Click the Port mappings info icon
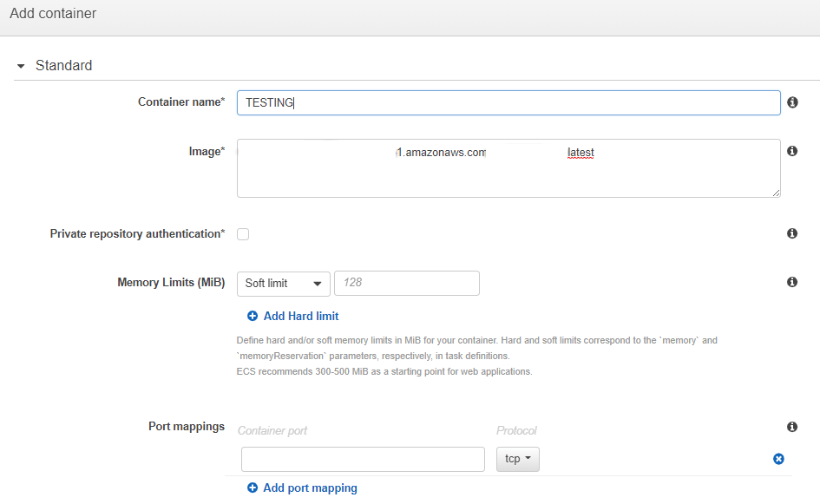The height and width of the screenshot is (504, 820). [792, 427]
